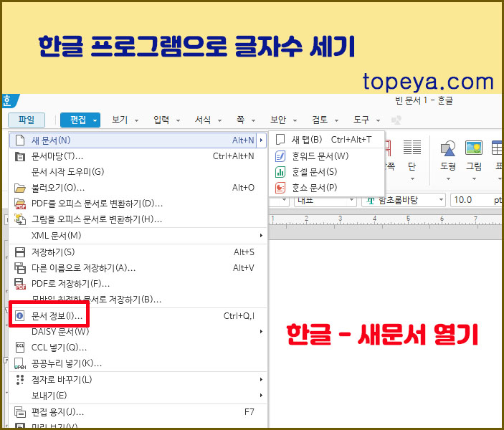Click the PDF save icon
The height and width of the screenshot is (430, 504).
coord(20,284)
